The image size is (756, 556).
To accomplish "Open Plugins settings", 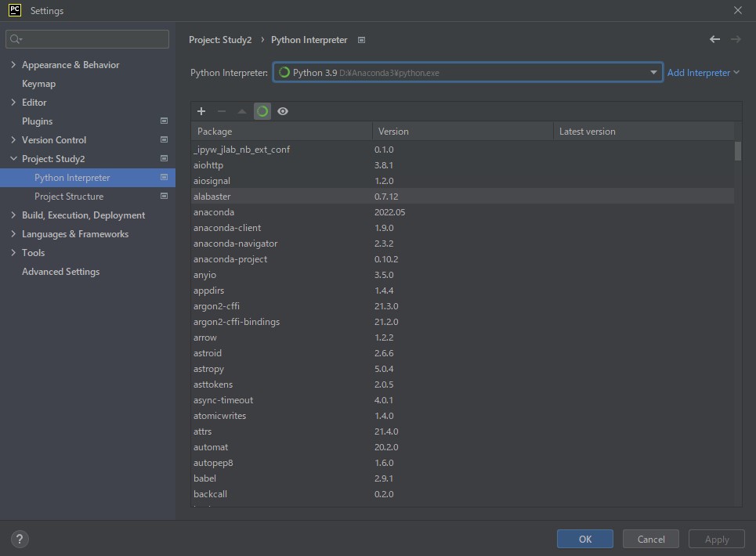I will click(x=37, y=121).
